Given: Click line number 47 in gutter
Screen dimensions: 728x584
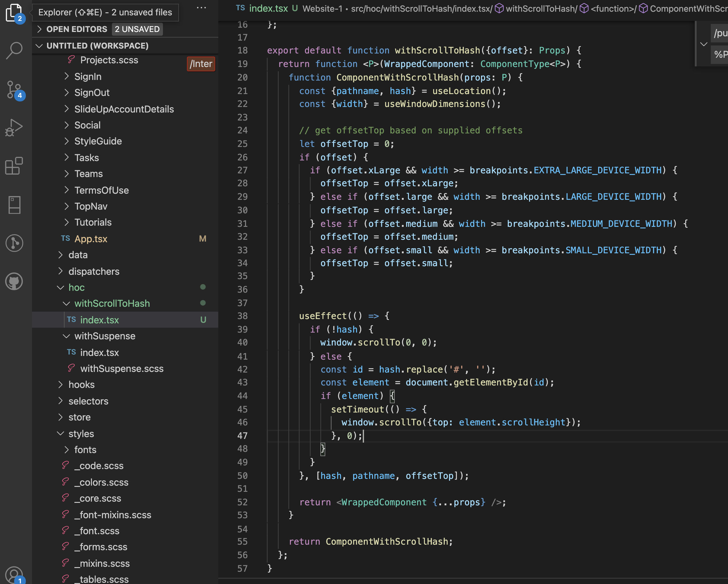Looking at the screenshot, I should coord(243,436).
